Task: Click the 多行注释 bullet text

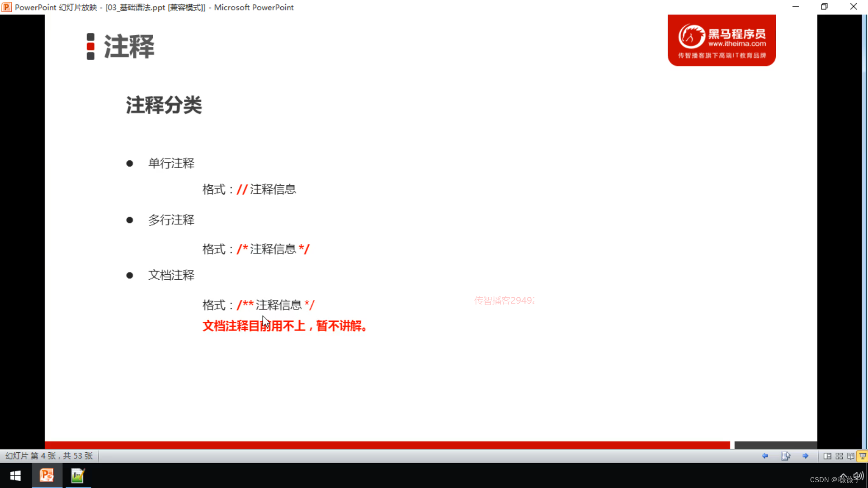Action: click(171, 220)
